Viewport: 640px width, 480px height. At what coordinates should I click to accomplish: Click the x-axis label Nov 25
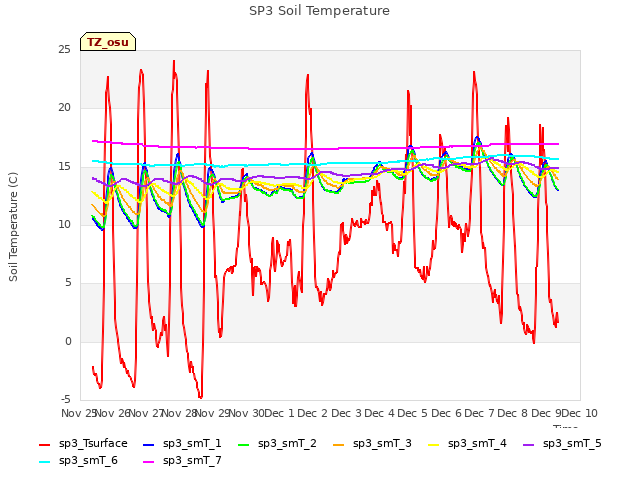click(x=79, y=413)
